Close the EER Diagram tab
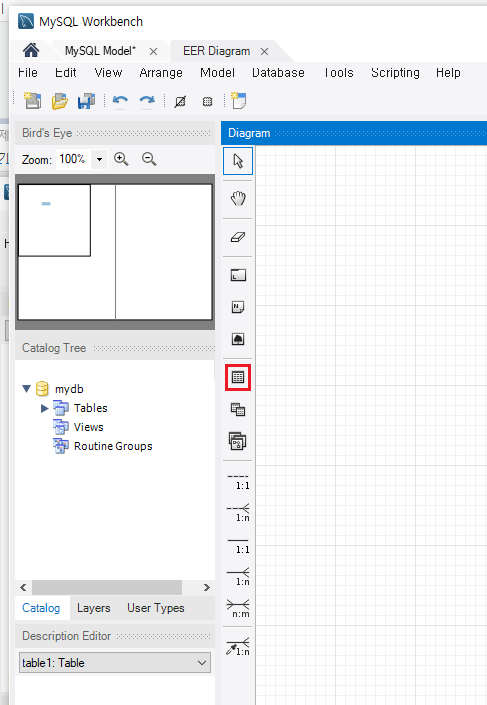487x705 pixels. (x=264, y=52)
